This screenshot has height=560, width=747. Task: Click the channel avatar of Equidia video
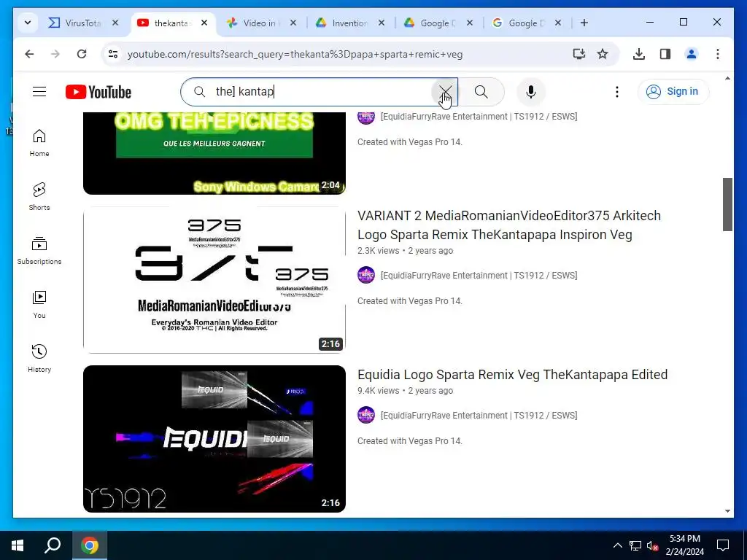point(366,415)
